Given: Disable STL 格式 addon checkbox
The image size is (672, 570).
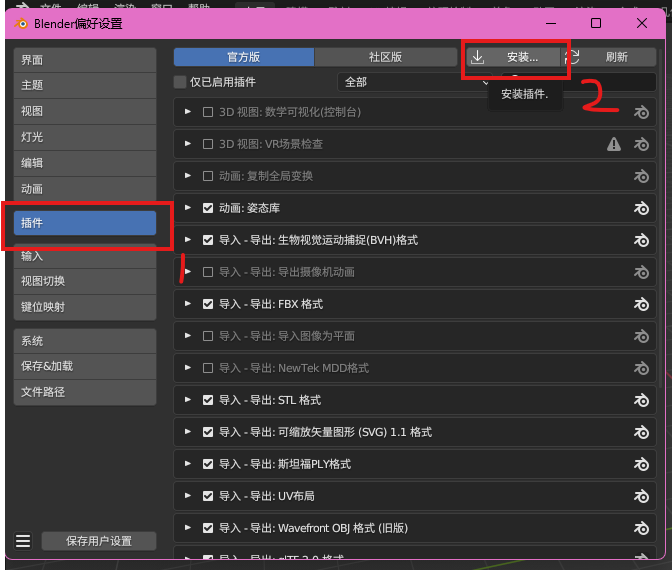Looking at the screenshot, I should (x=208, y=400).
